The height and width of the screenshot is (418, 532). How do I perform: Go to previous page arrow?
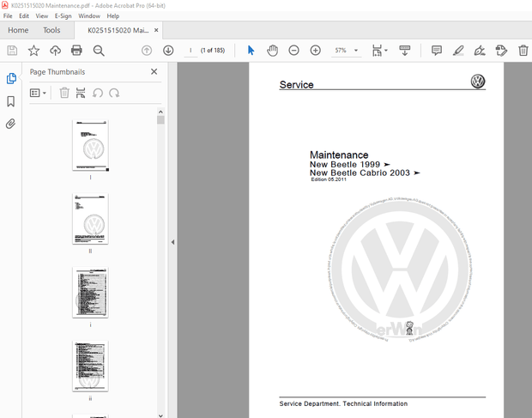[147, 51]
